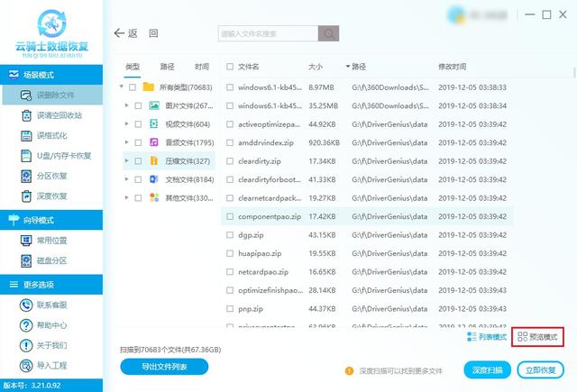Click the activeoptimizepa... file name

[x=269, y=124]
